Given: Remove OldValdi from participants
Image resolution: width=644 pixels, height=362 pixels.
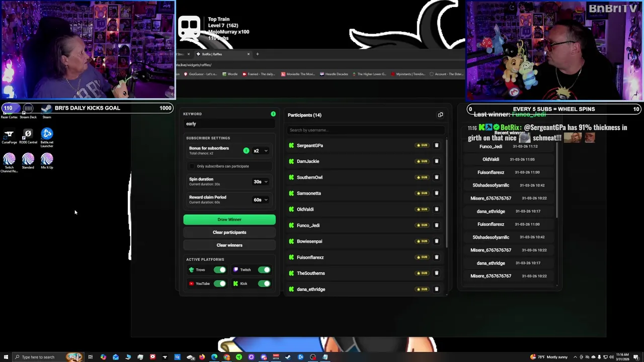Looking at the screenshot, I should 436,209.
